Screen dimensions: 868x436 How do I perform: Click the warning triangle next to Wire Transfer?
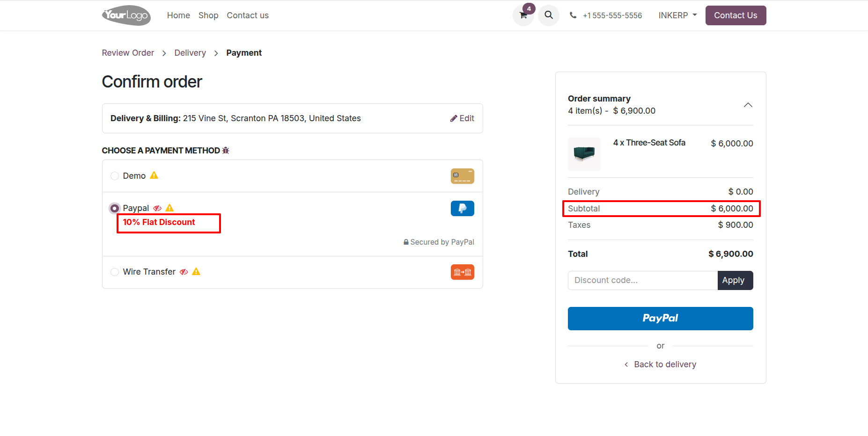click(x=196, y=271)
